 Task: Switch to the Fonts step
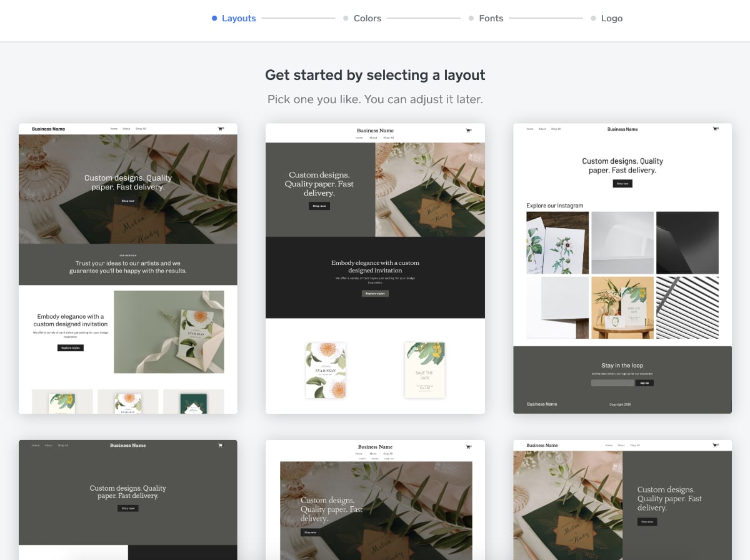(x=491, y=18)
